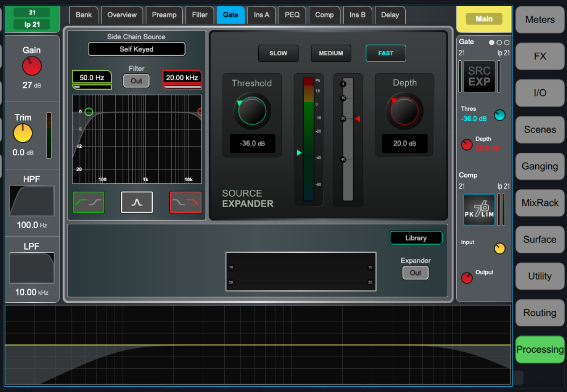Select the band-pass side chain filter shape
567x392 pixels.
click(137, 202)
